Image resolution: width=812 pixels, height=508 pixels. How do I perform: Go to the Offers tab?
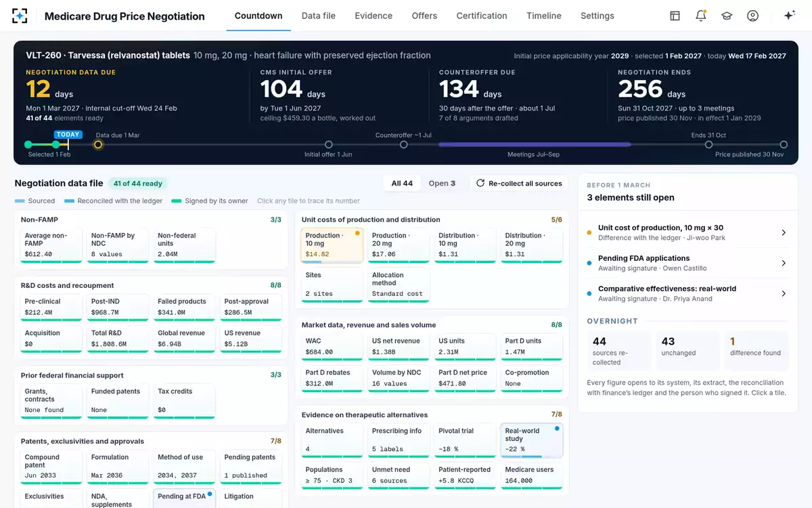424,16
